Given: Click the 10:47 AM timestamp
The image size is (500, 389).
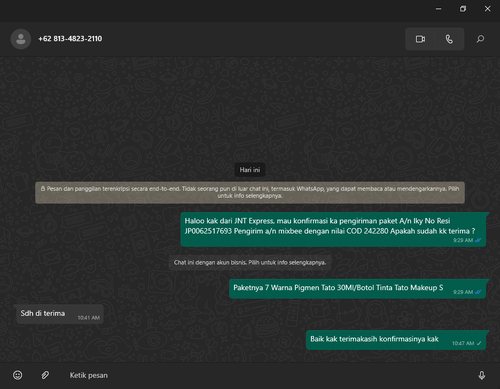Looking at the screenshot, I should point(463,343).
